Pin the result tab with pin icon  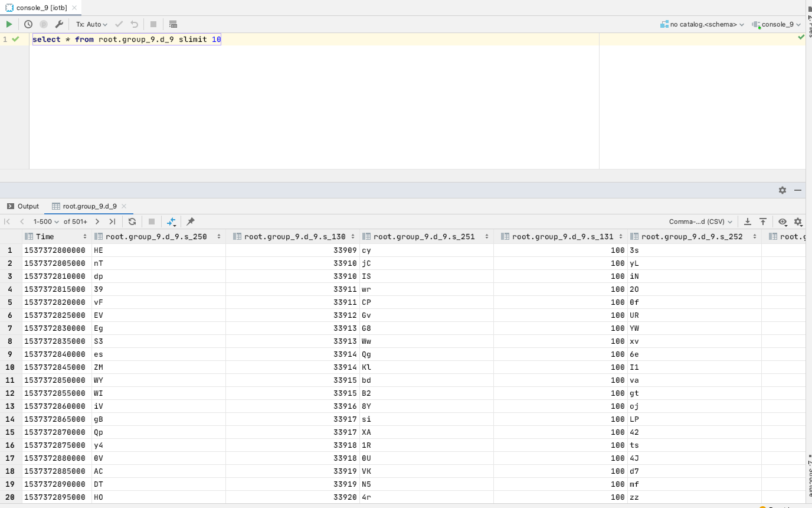(191, 222)
